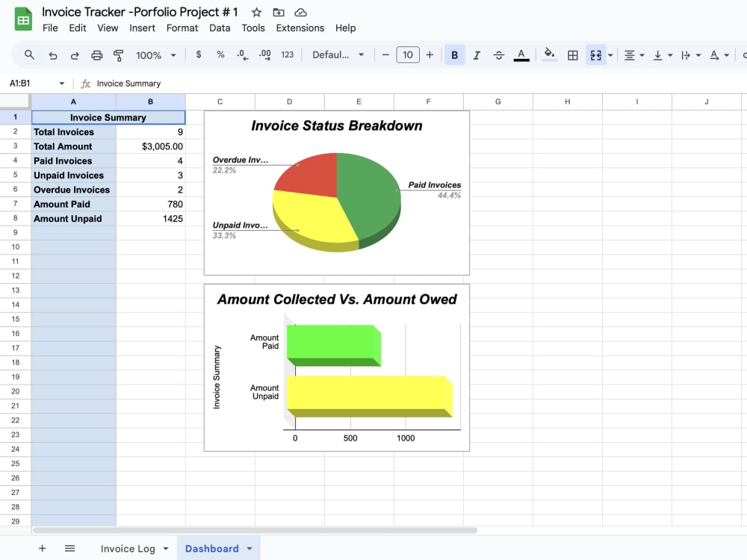The height and width of the screenshot is (560, 747).
Task: Click the horizontal scrollbar
Action: 255,530
